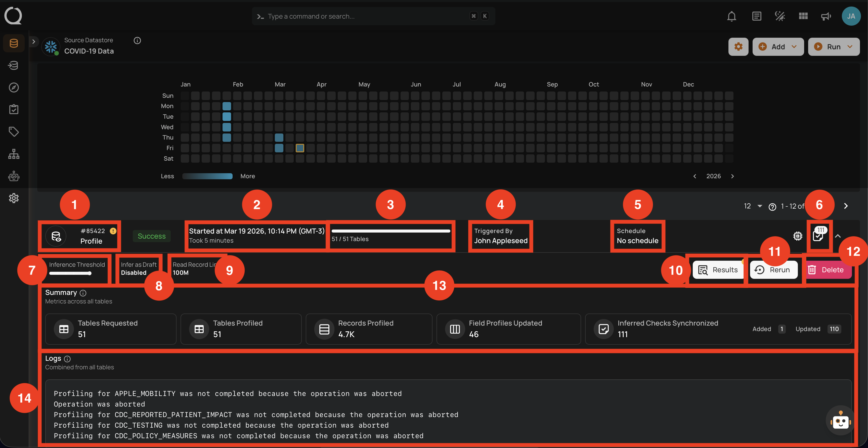Click the Results button for the profile run

coord(718,270)
